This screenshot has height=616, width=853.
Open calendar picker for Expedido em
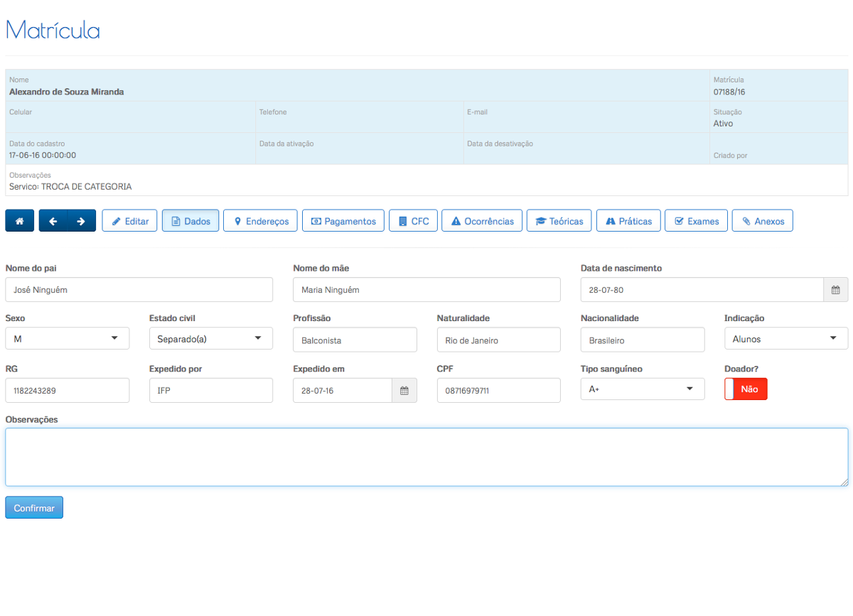[x=404, y=391]
